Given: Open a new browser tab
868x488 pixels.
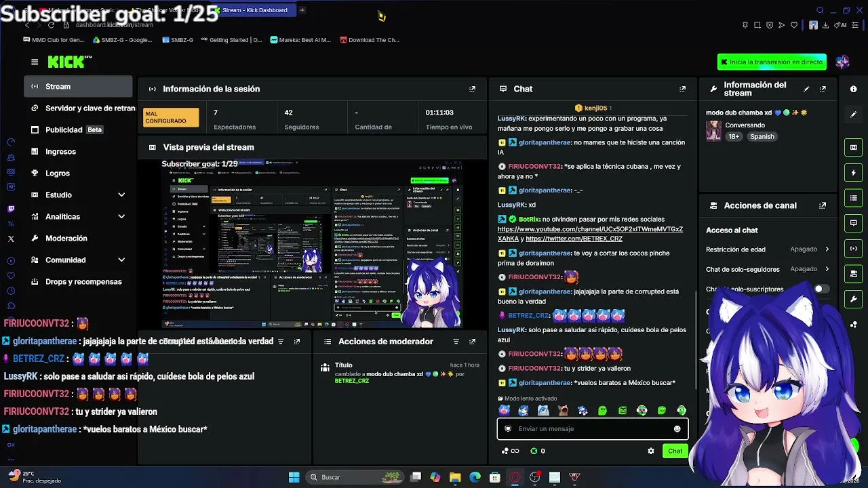Looking at the screenshot, I should click(302, 10).
